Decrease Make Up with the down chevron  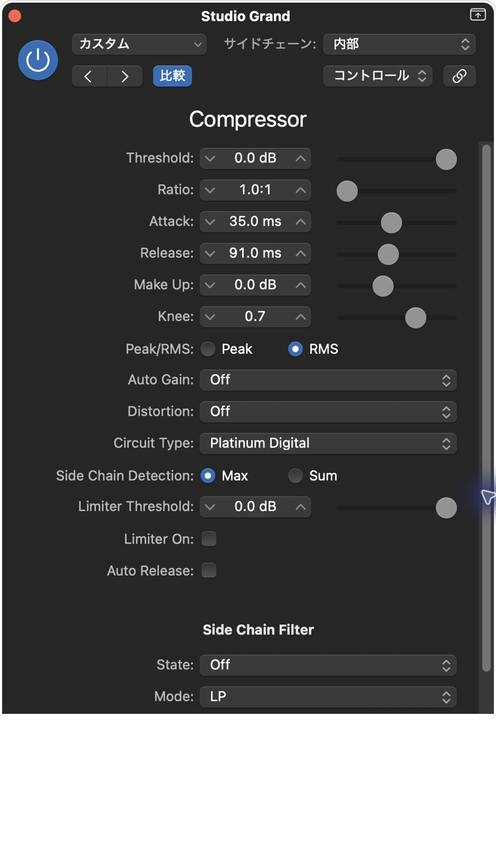210,285
